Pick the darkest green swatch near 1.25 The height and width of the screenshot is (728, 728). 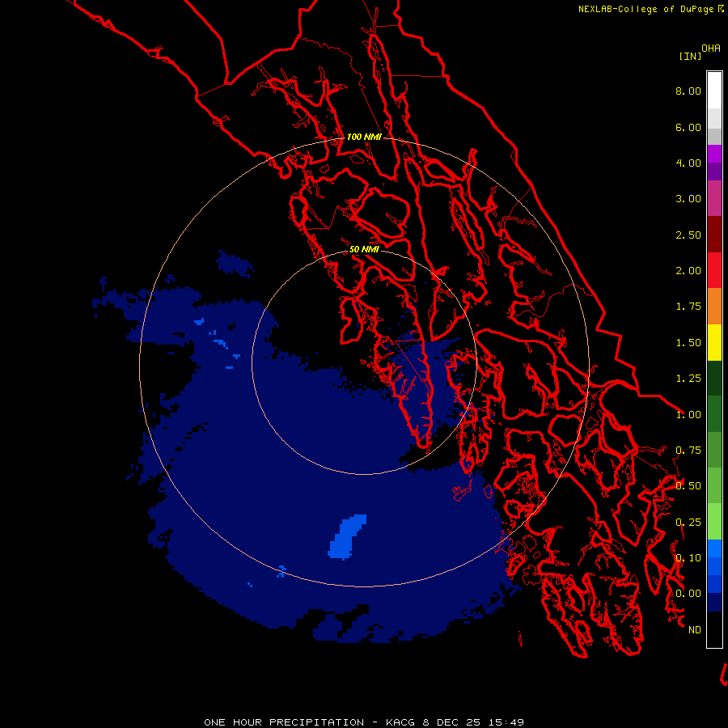(714, 378)
